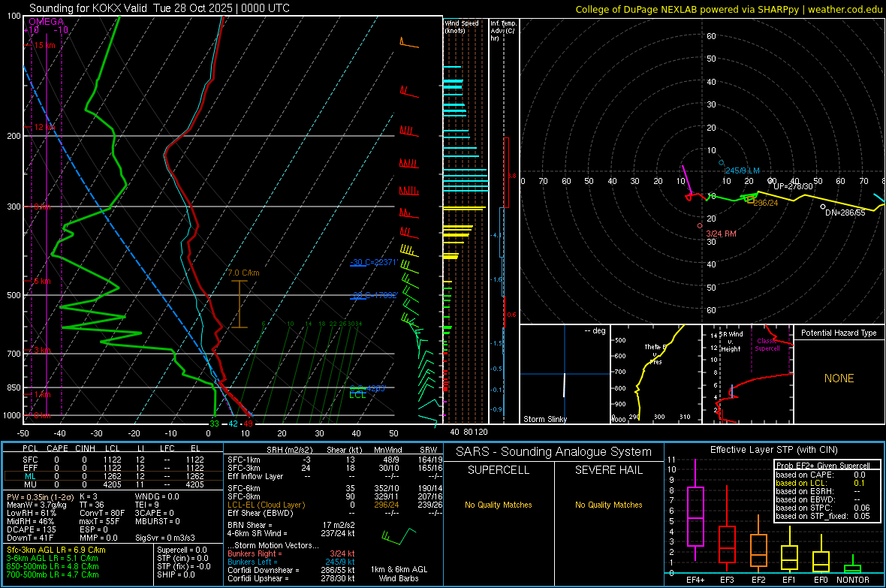
Task: Click the 245/9 LM hodograph label
Action: point(743,170)
